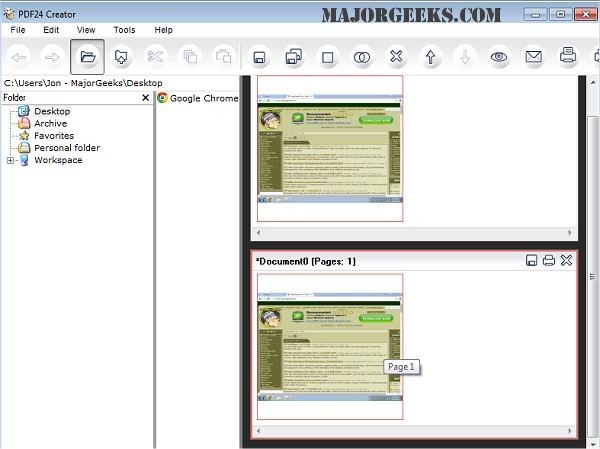Click the print toolbar icon

[x=568, y=58]
